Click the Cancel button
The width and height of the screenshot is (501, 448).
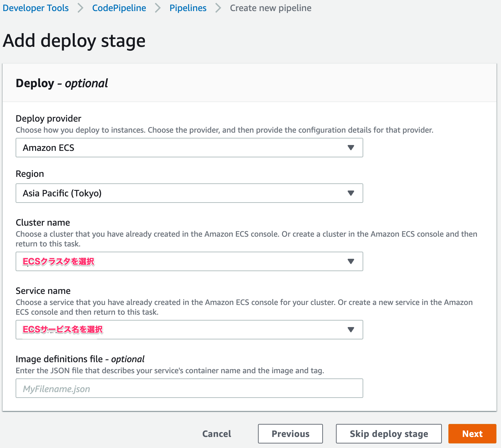tap(217, 434)
